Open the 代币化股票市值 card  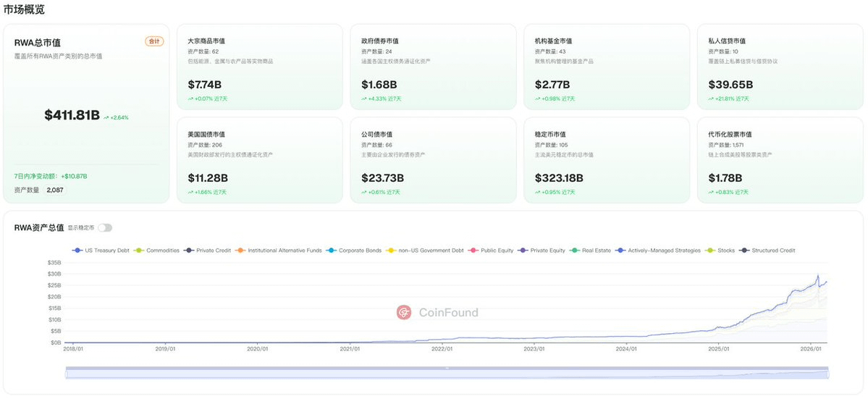click(780, 160)
